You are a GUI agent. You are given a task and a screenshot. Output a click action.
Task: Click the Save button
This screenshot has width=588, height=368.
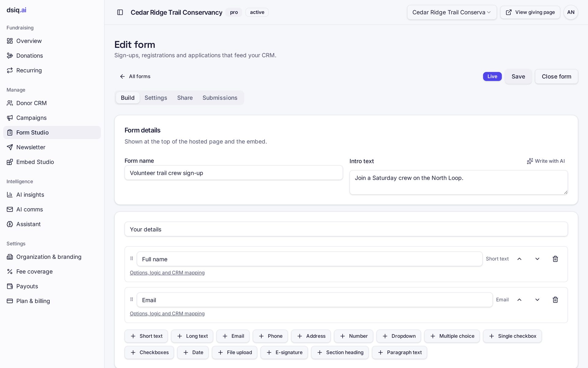click(x=518, y=76)
